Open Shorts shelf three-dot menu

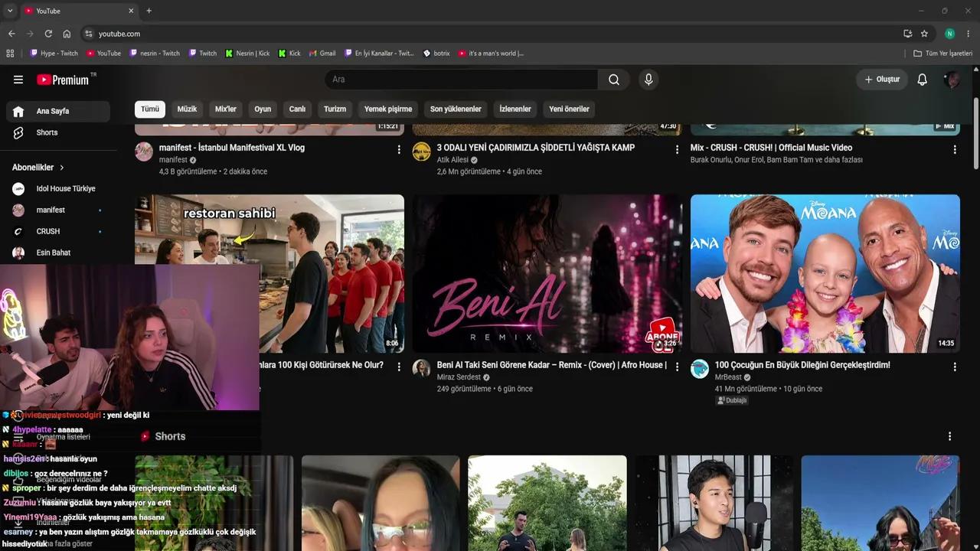click(x=950, y=436)
